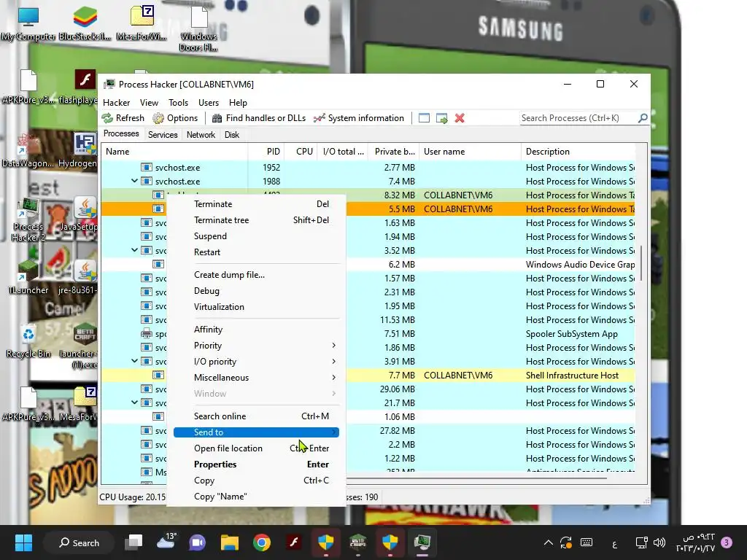
Task: Click the vertical scrollbar of the process list
Action: pyautogui.click(x=641, y=262)
